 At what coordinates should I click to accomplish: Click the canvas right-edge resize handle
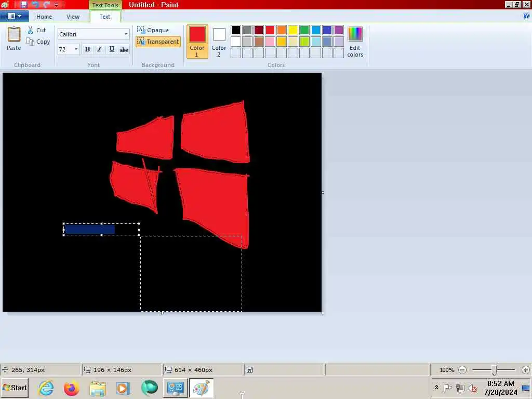point(323,192)
